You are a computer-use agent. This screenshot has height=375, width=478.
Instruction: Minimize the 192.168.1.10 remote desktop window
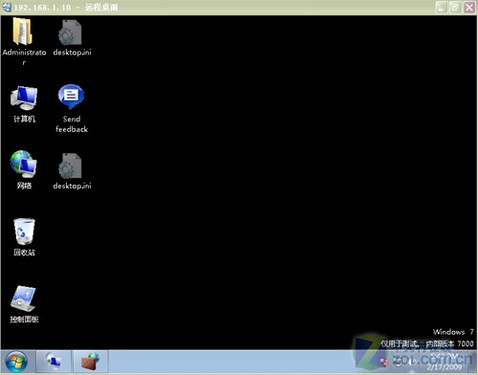[x=441, y=7]
